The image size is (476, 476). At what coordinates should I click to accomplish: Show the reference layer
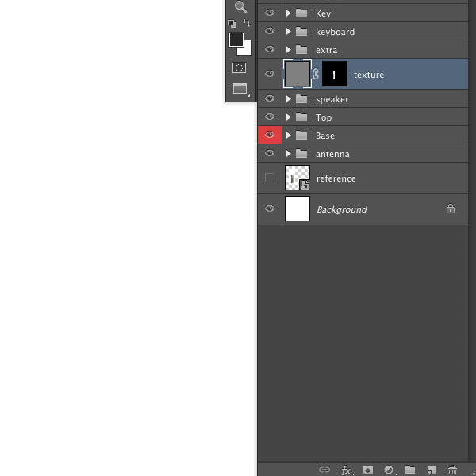[x=270, y=178]
